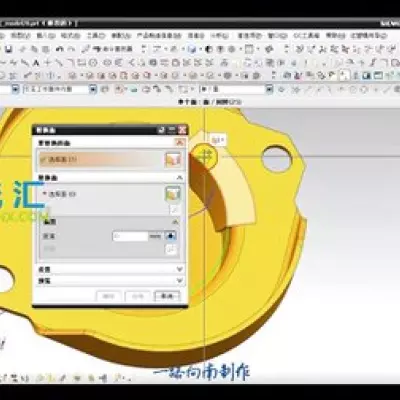
Task: Click into the distance value field
Action: click(x=130, y=236)
